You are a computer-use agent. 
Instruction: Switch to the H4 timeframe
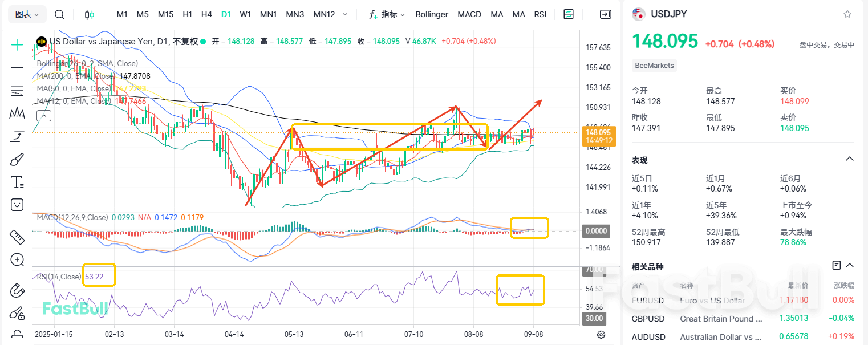click(x=206, y=14)
